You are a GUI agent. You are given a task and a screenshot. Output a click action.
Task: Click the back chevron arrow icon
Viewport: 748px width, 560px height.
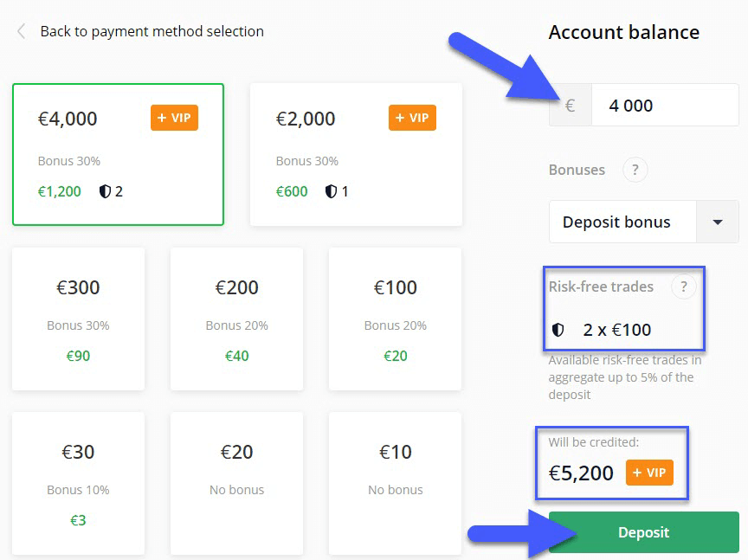pyautogui.click(x=21, y=31)
